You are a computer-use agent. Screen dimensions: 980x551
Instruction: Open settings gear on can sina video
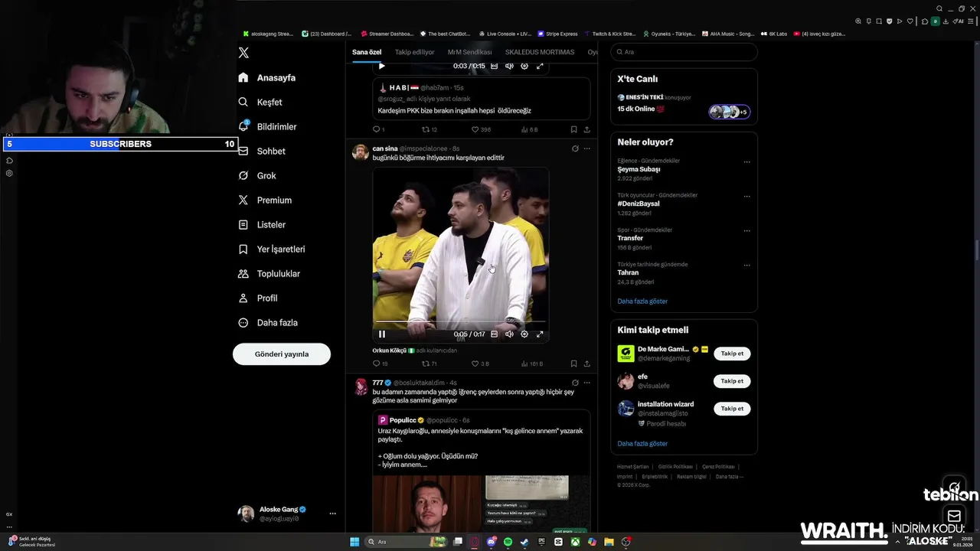pyautogui.click(x=524, y=334)
